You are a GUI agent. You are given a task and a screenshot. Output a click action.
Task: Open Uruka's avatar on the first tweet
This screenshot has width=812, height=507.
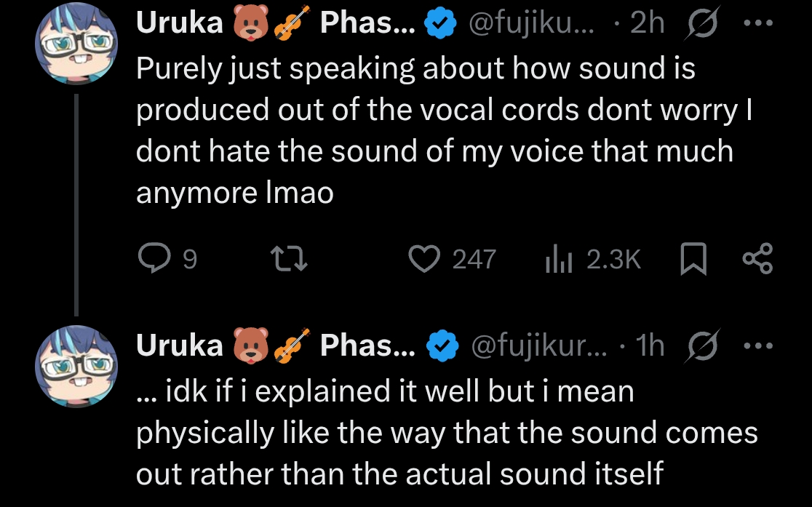click(76, 44)
